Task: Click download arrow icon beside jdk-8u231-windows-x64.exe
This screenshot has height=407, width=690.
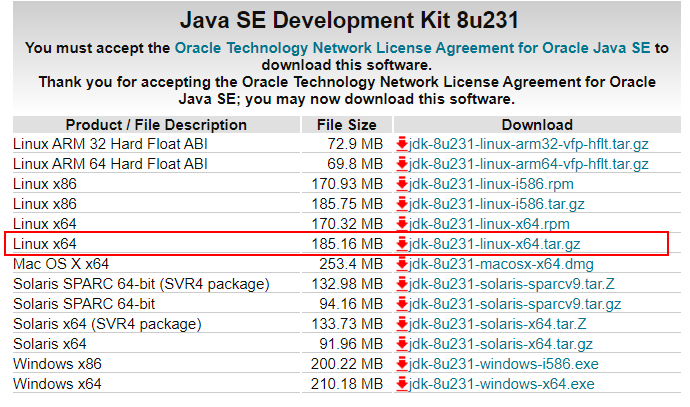Action: [402, 384]
